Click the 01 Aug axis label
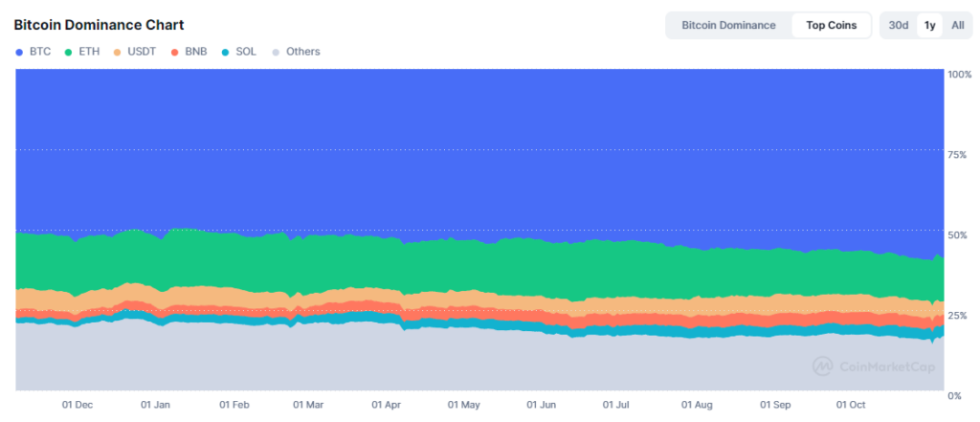980x422 pixels. click(697, 405)
